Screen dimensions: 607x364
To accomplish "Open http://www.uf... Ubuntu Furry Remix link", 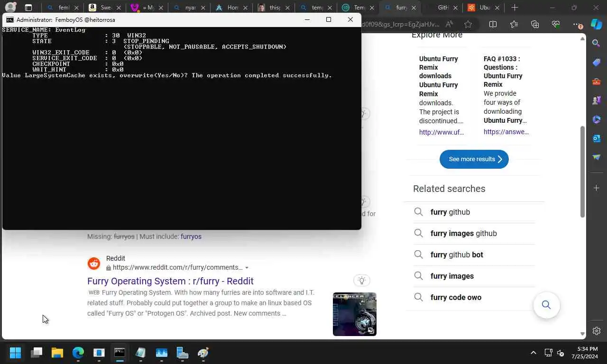I will [441, 132].
